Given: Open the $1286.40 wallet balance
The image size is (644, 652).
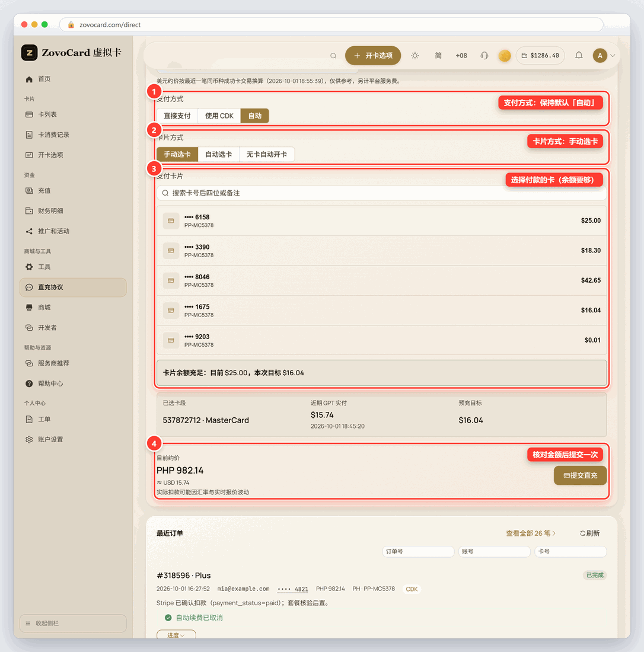Looking at the screenshot, I should (x=540, y=56).
